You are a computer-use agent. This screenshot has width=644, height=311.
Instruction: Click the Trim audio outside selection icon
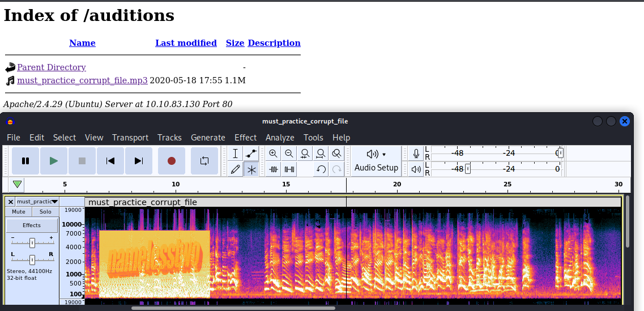[274, 169]
